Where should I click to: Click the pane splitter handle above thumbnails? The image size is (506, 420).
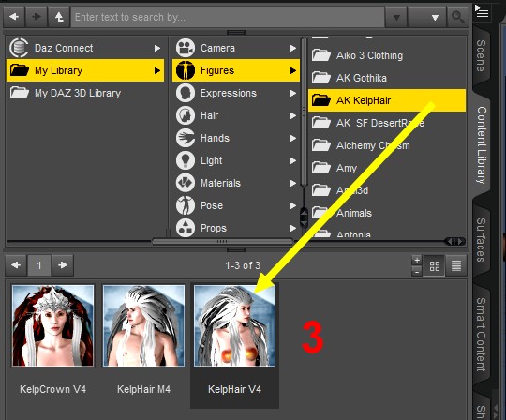(x=236, y=249)
